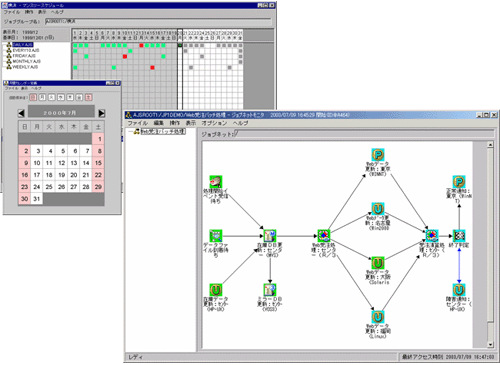
Task: Select day 20 in July calendar
Action: click(74, 175)
